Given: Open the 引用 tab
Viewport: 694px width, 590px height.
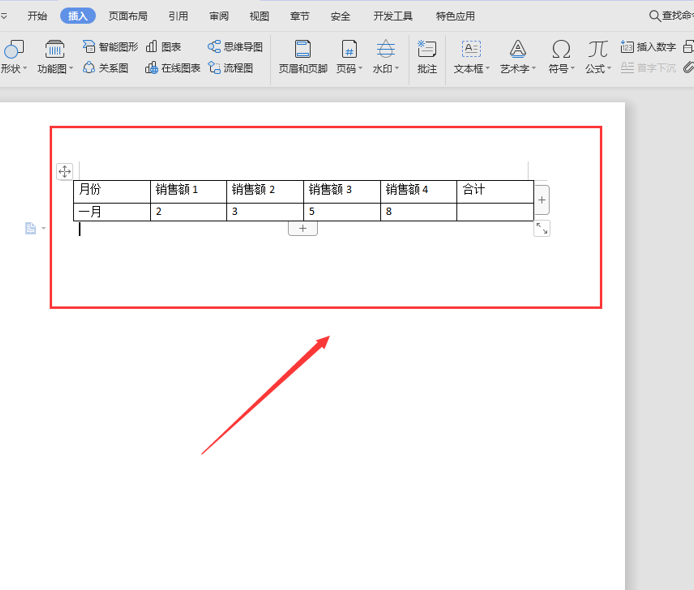Looking at the screenshot, I should tap(178, 16).
